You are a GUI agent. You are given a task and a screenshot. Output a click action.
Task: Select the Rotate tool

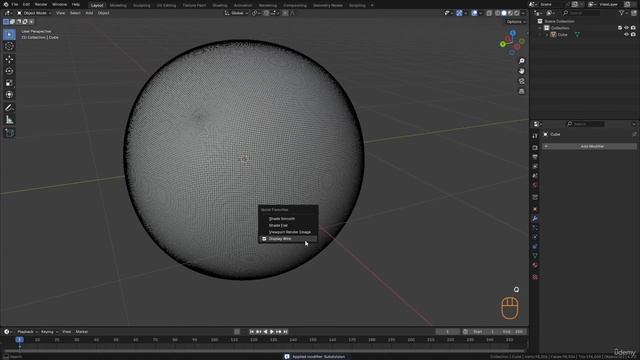click(x=9, y=71)
